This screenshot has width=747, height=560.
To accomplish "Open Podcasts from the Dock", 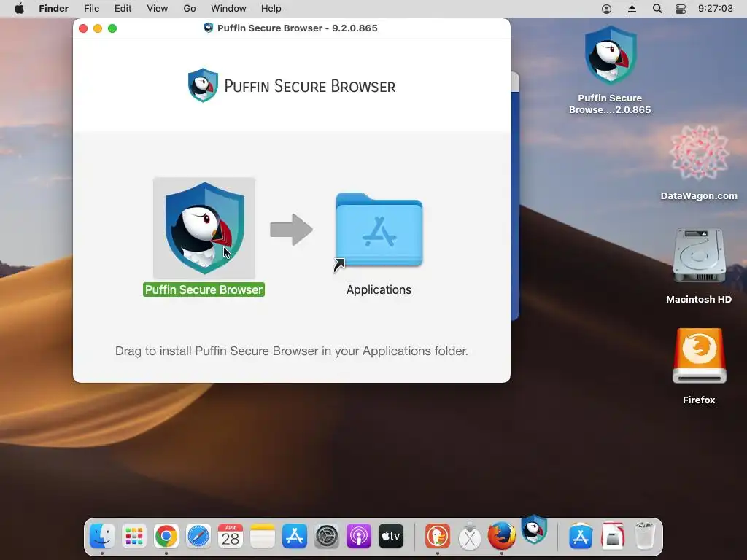I will coord(359,536).
